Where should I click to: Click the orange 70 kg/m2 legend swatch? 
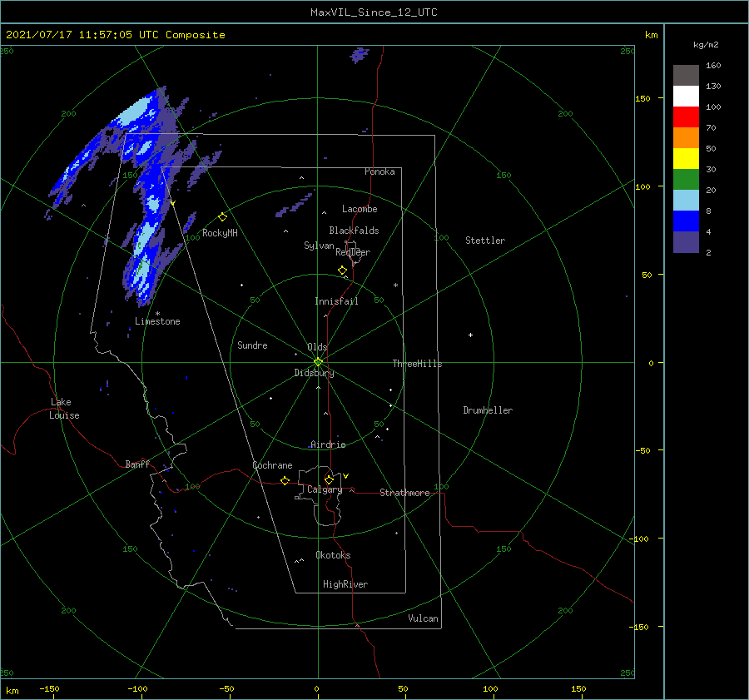click(x=686, y=137)
